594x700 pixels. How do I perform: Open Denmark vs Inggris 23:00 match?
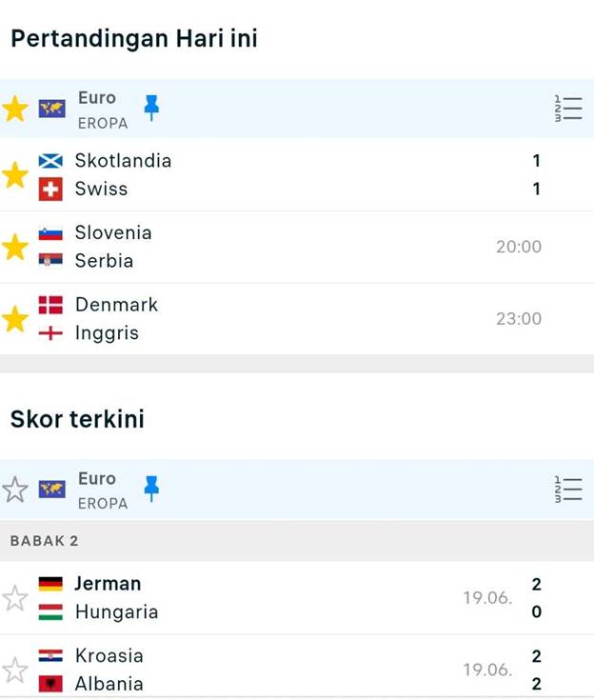tap(286, 319)
